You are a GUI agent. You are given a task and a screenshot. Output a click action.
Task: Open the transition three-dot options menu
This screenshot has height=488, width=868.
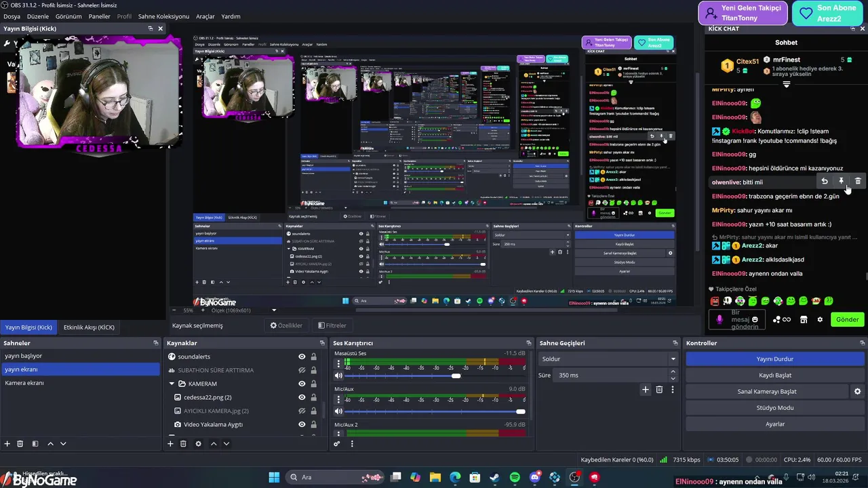coord(673,390)
